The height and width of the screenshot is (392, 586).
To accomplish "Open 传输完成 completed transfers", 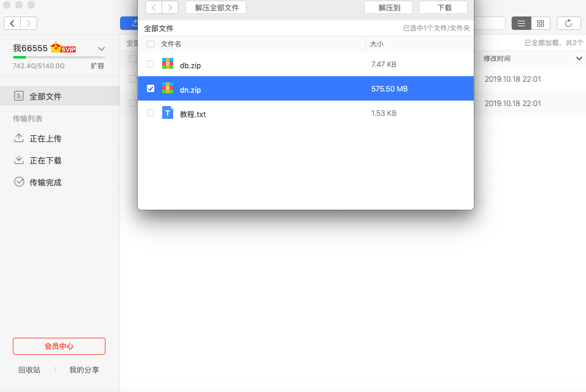I will coord(45,182).
